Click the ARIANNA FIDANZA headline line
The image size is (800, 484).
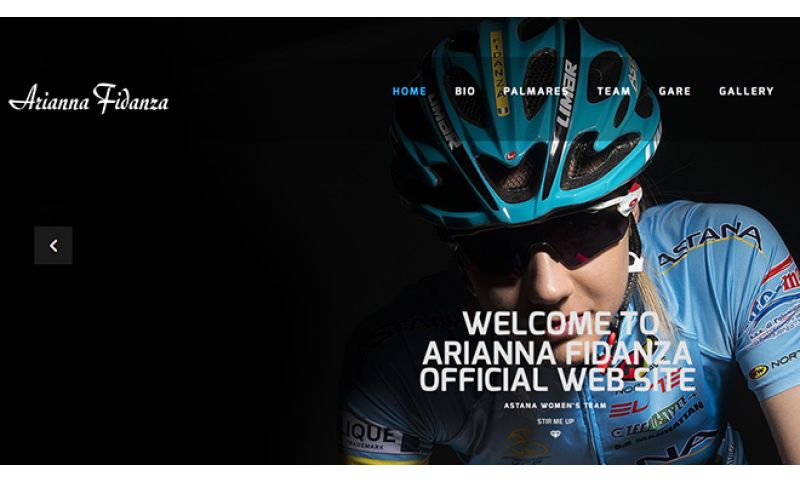point(557,352)
